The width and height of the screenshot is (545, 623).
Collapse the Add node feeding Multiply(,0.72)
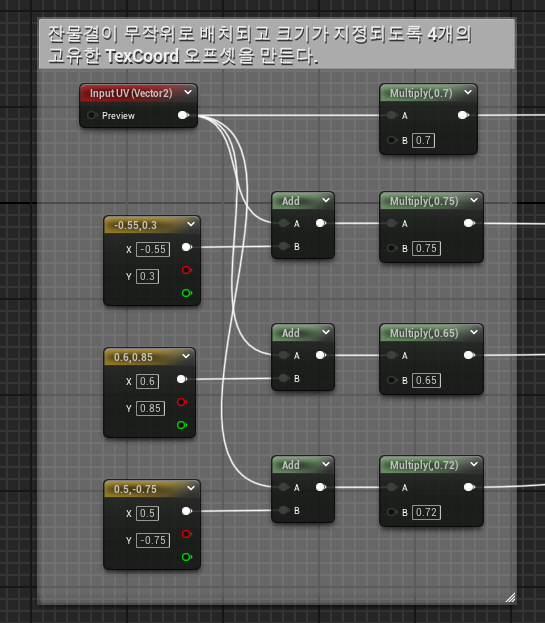coord(326,464)
